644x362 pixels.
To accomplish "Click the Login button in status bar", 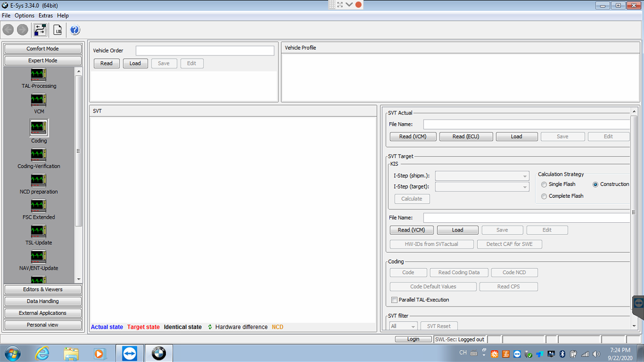I will [413, 339].
